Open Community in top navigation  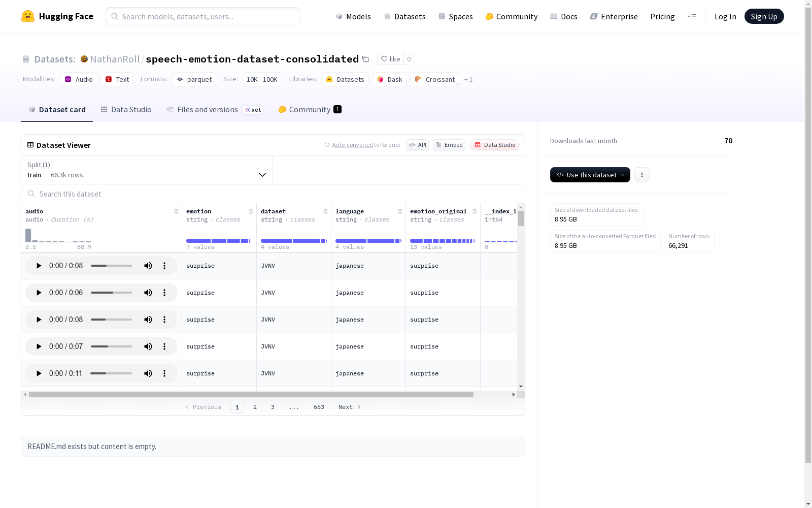pyautogui.click(x=512, y=16)
